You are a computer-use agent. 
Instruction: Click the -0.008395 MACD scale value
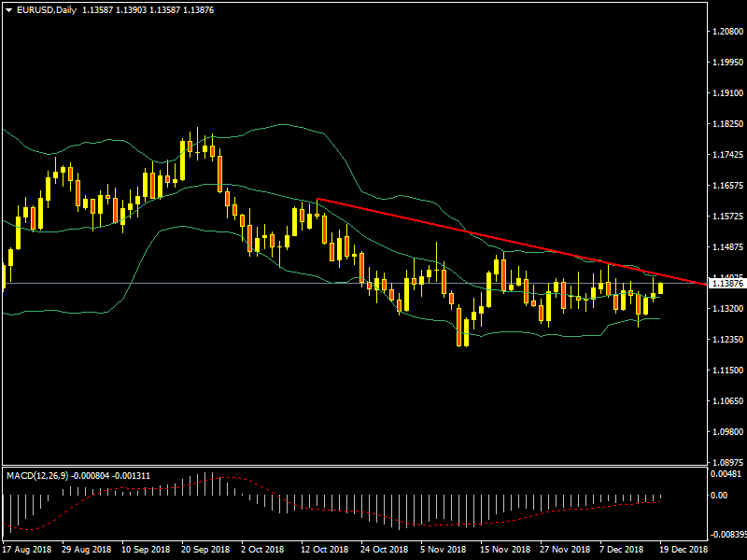(x=726, y=535)
